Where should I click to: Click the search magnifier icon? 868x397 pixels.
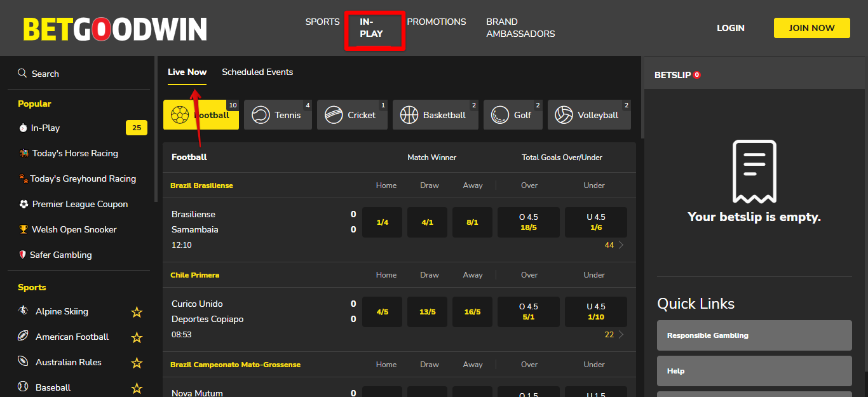pyautogui.click(x=22, y=74)
